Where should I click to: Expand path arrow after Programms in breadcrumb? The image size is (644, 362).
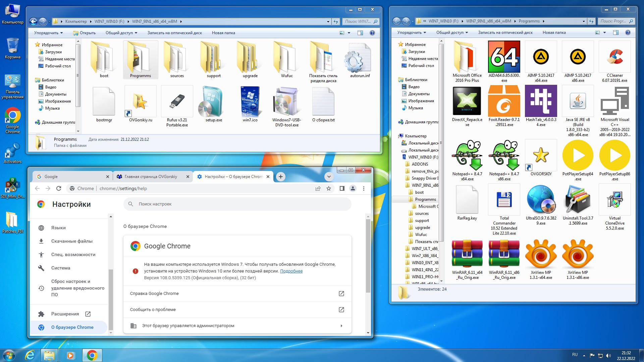point(544,21)
